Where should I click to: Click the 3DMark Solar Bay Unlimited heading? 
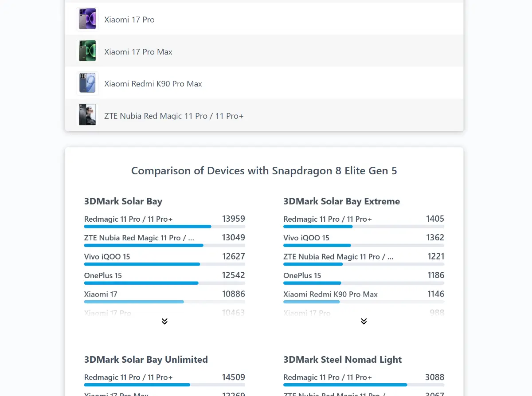click(146, 360)
